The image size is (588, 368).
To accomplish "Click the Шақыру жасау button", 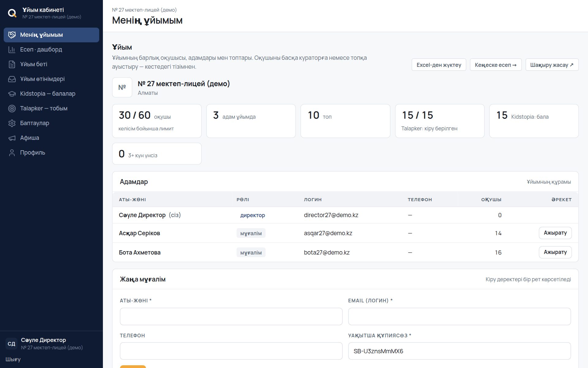I will (552, 65).
